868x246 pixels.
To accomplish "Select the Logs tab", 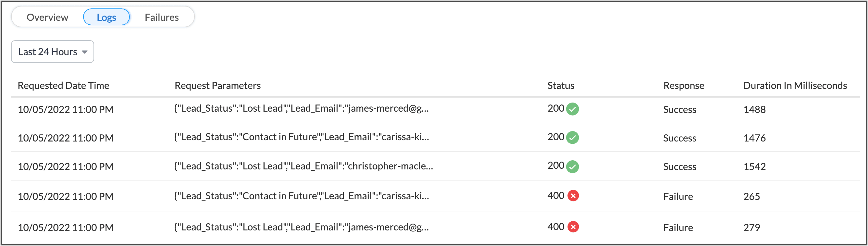I will point(106,17).
